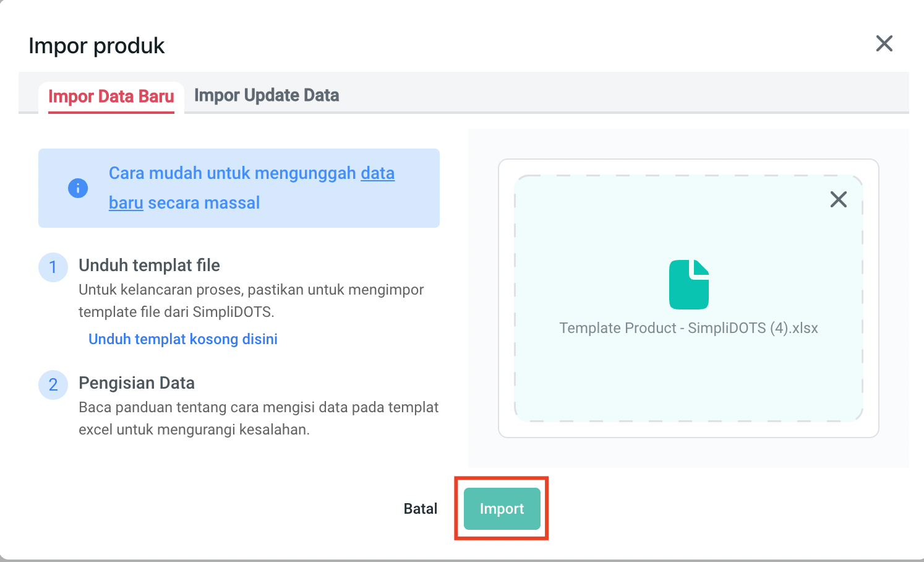Click empty area of dashed upload zone

click(x=618, y=384)
